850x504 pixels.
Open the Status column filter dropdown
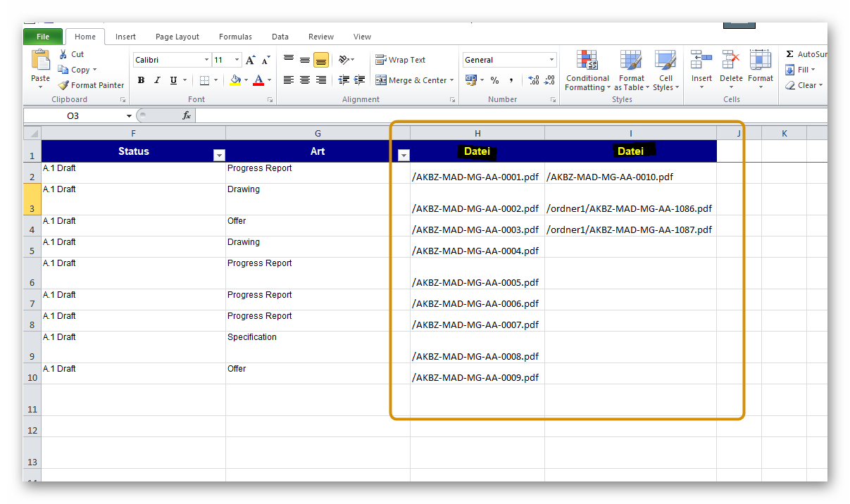point(219,155)
